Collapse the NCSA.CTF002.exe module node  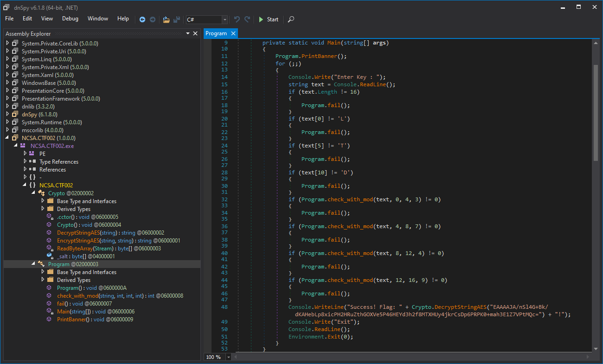pyautogui.click(x=16, y=146)
